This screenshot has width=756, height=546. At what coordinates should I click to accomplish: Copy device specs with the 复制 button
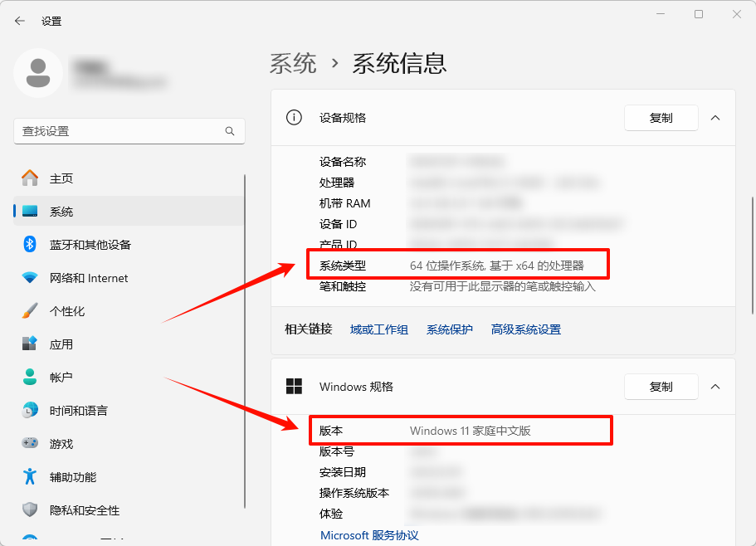click(x=661, y=117)
